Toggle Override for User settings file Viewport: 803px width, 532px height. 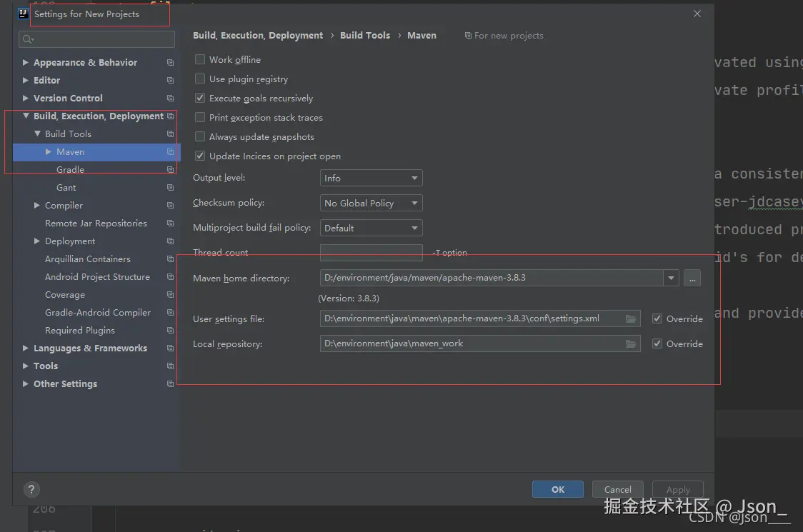point(657,318)
